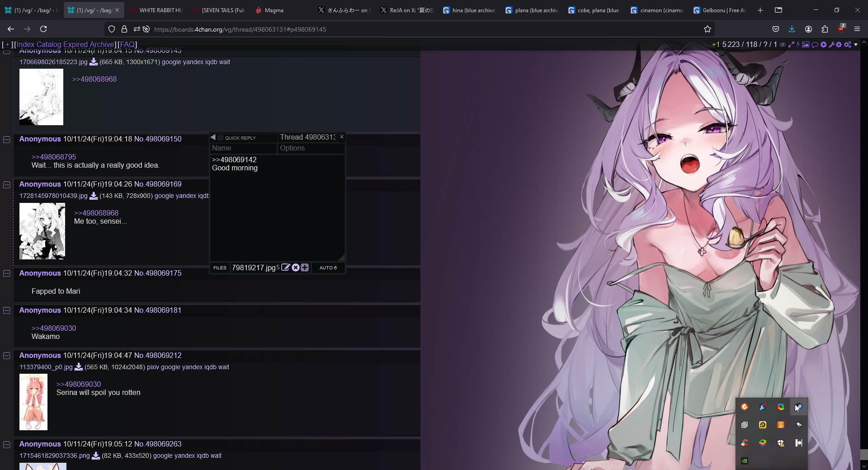Click the expand all images arrows icon
Image resolution: width=868 pixels, height=470 pixels.
pos(791,45)
